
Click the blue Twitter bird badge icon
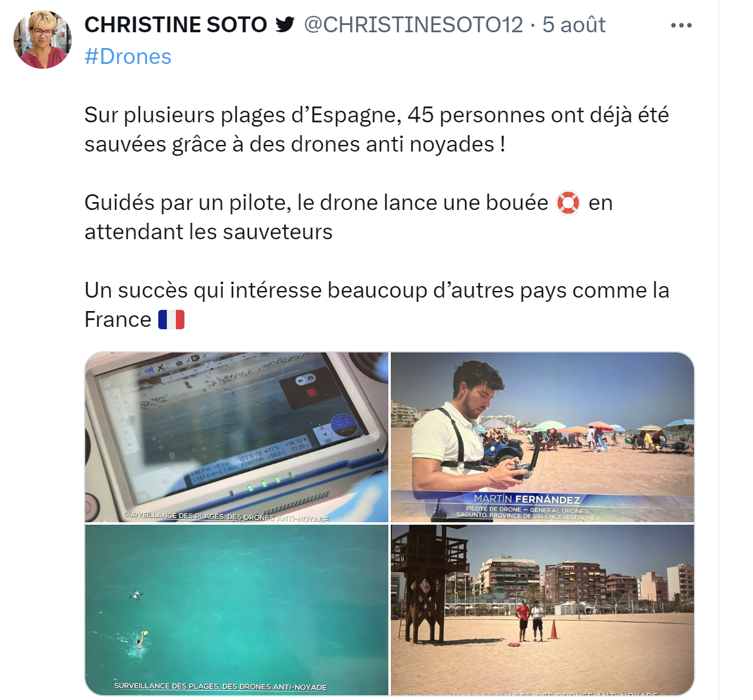coord(285,24)
